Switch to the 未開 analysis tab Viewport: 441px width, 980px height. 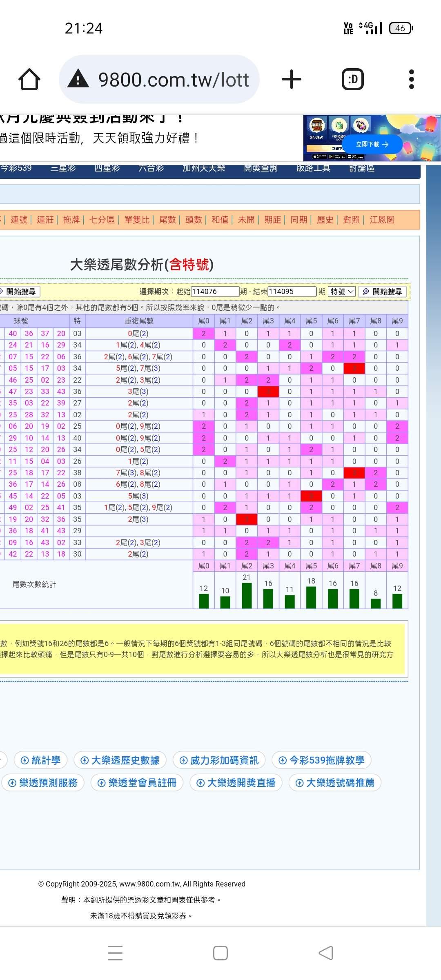246,220
